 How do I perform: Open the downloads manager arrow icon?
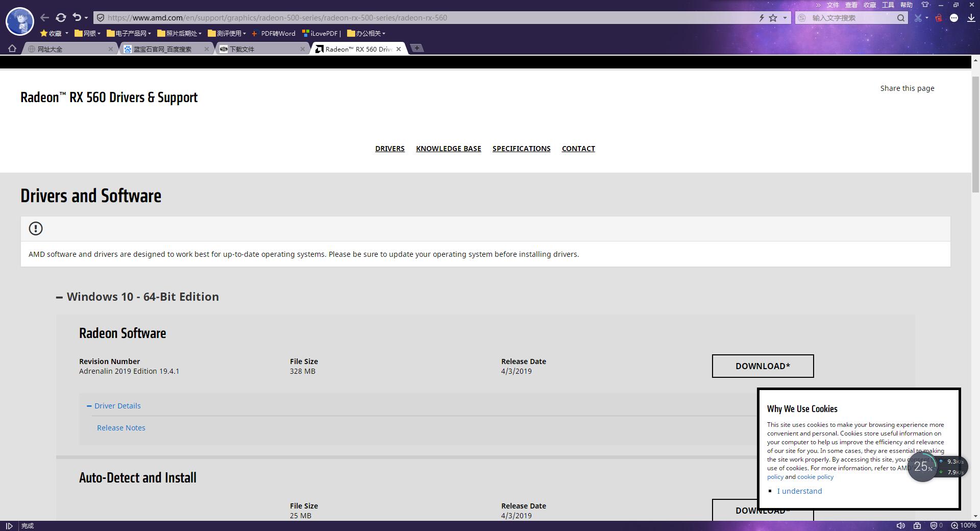pos(971,18)
